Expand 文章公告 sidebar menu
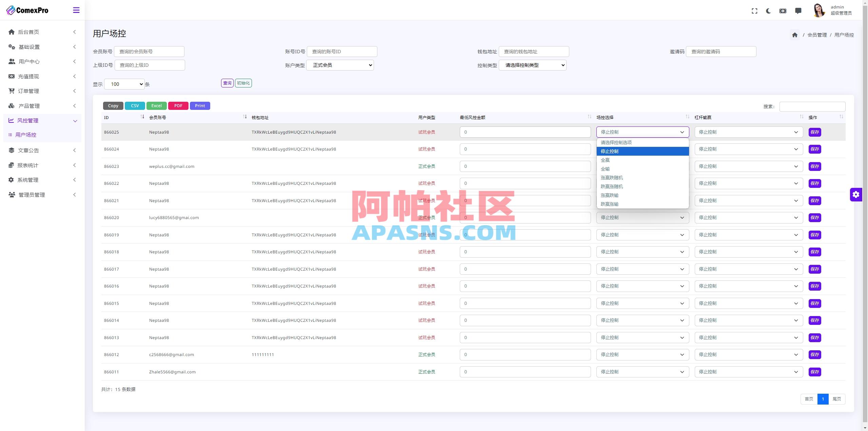Image resolution: width=868 pixels, height=431 pixels. (42, 150)
